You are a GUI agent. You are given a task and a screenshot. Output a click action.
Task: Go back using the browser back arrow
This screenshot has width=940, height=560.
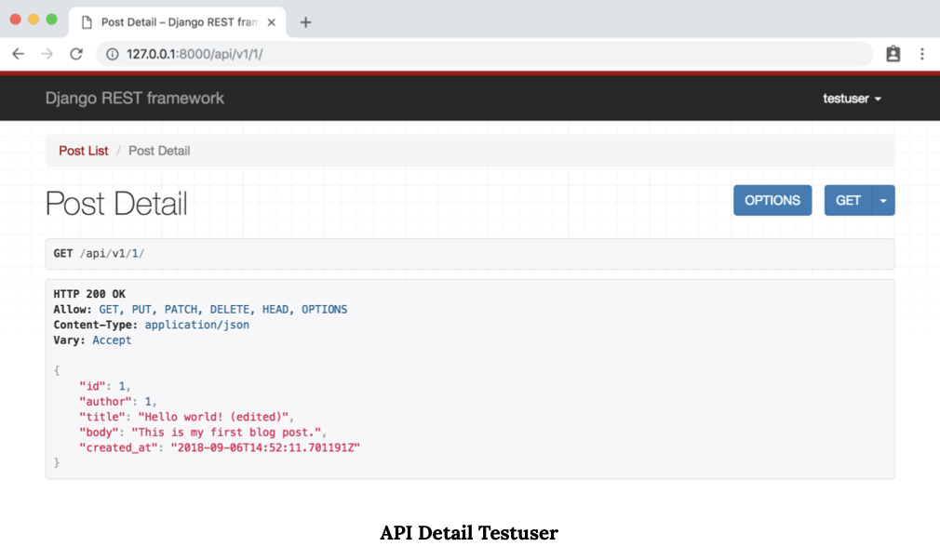tap(18, 54)
